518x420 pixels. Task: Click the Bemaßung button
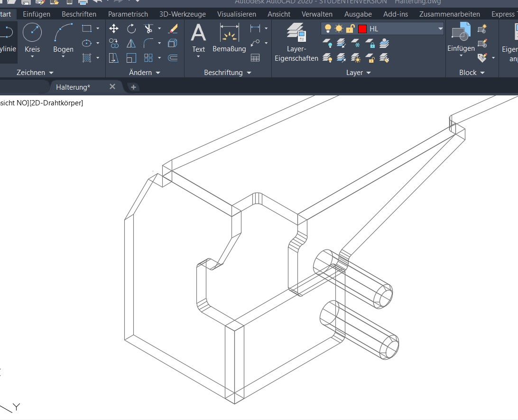[229, 39]
